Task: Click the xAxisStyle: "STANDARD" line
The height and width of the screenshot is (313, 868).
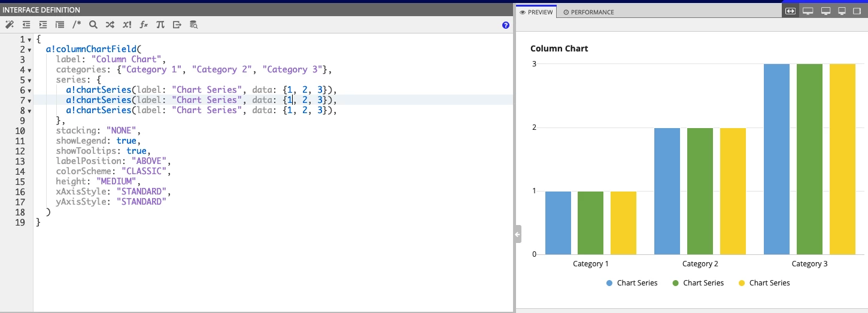Action: click(x=114, y=192)
